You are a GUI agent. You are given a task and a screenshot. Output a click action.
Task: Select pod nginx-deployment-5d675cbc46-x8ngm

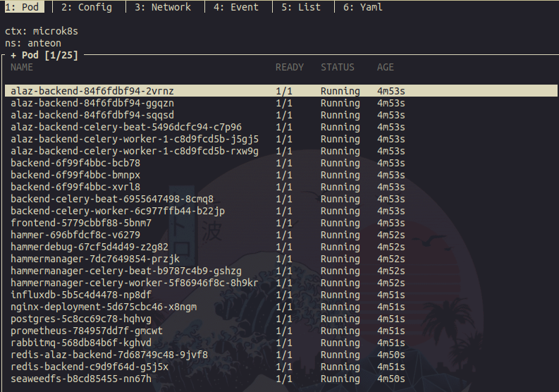[x=281, y=307]
